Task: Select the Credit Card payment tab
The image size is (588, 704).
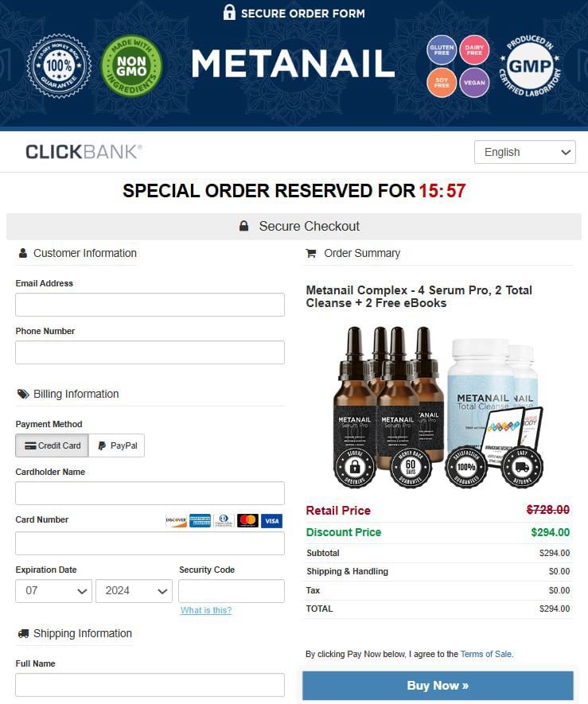Action: click(x=51, y=445)
